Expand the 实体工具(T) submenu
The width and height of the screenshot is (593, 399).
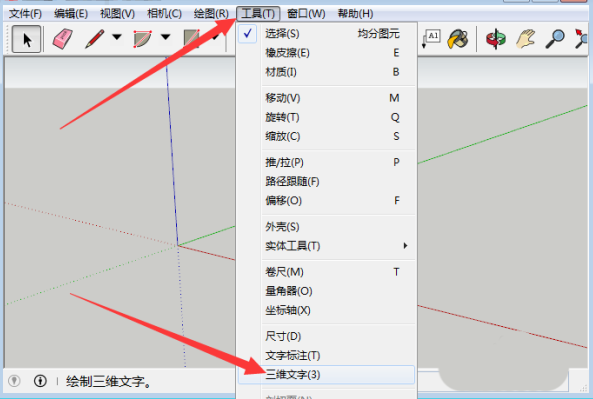(326, 246)
